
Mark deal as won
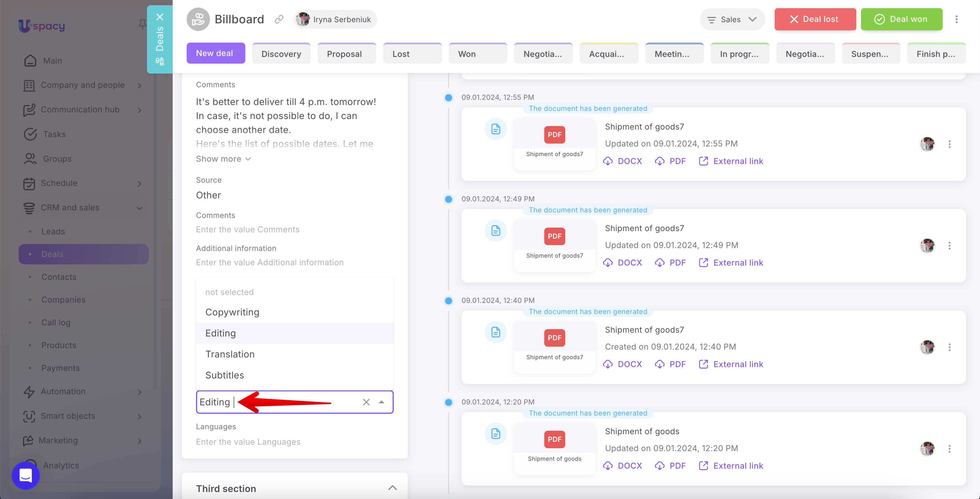tap(902, 20)
